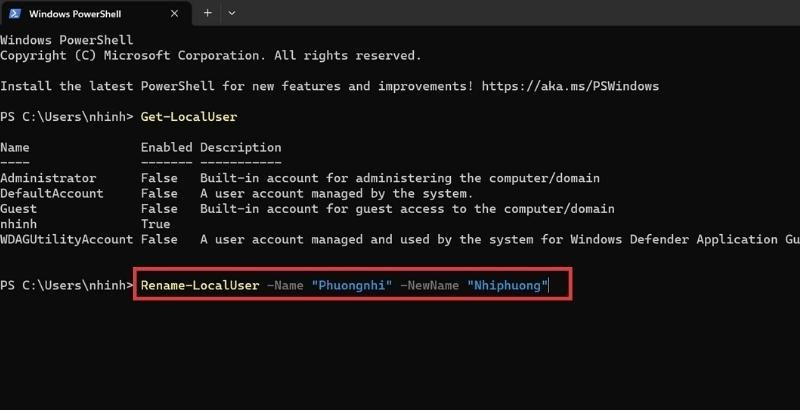This screenshot has width=800, height=410.
Task: Open a new tab with plus button
Action: (208, 13)
